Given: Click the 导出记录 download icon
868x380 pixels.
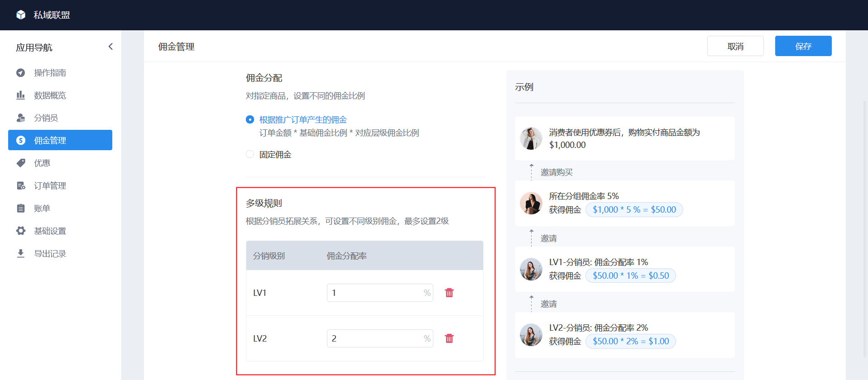Looking at the screenshot, I should pyautogui.click(x=21, y=253).
